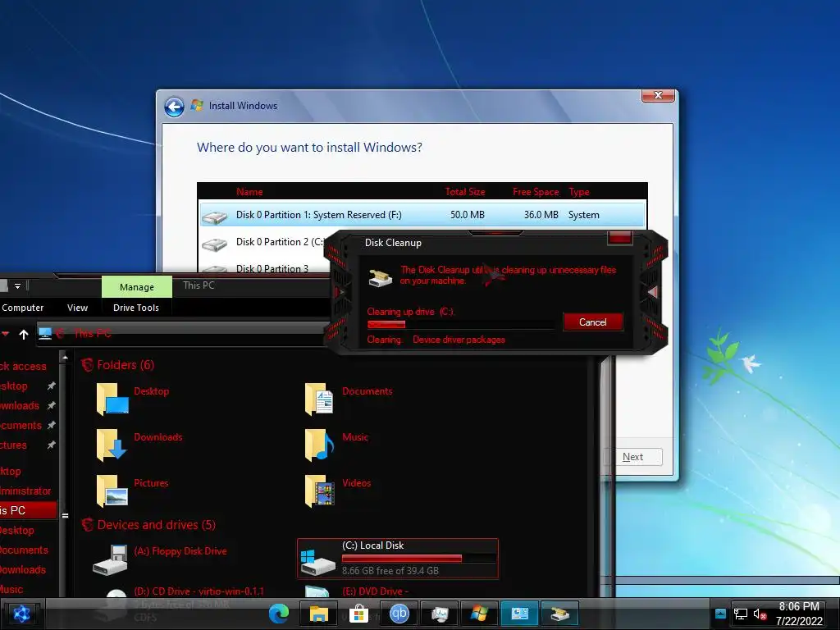Select the (A:) Floppy Disk Drive
840x630 pixels.
coord(159,559)
